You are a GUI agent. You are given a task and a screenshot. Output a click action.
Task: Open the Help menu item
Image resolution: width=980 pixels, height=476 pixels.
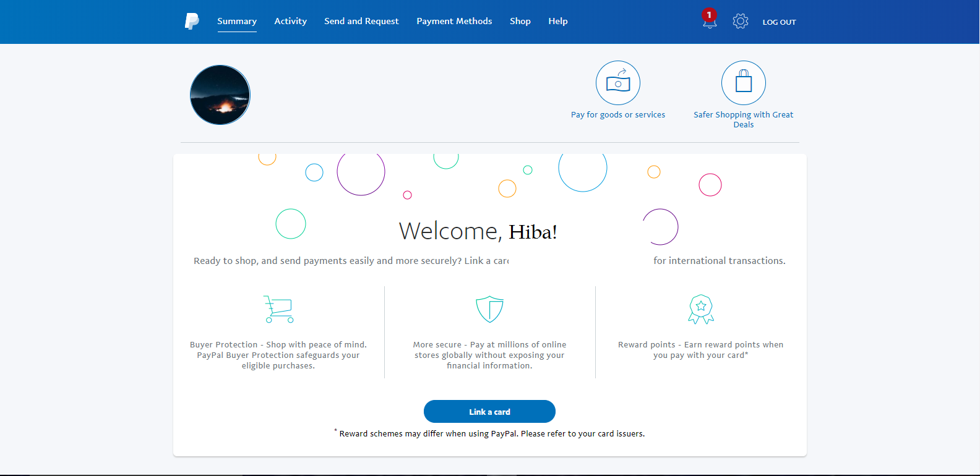pos(558,21)
